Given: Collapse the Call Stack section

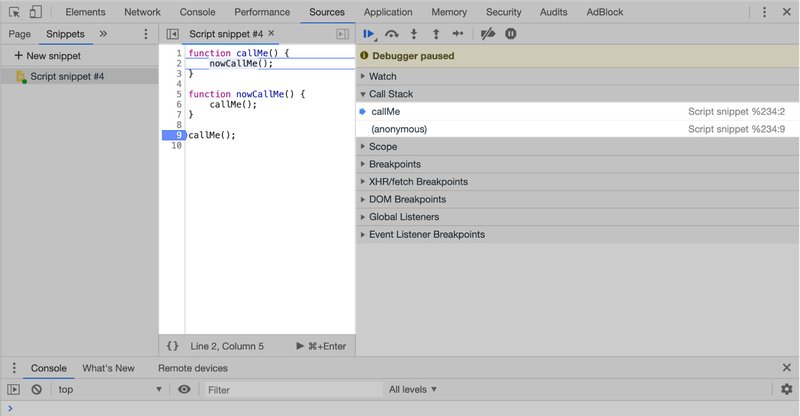Looking at the screenshot, I should pos(577,94).
